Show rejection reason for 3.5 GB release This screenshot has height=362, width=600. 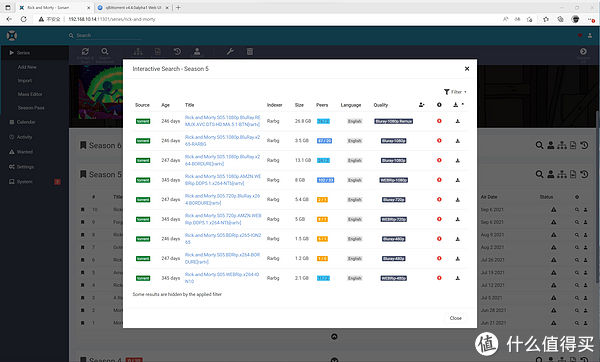(x=439, y=140)
